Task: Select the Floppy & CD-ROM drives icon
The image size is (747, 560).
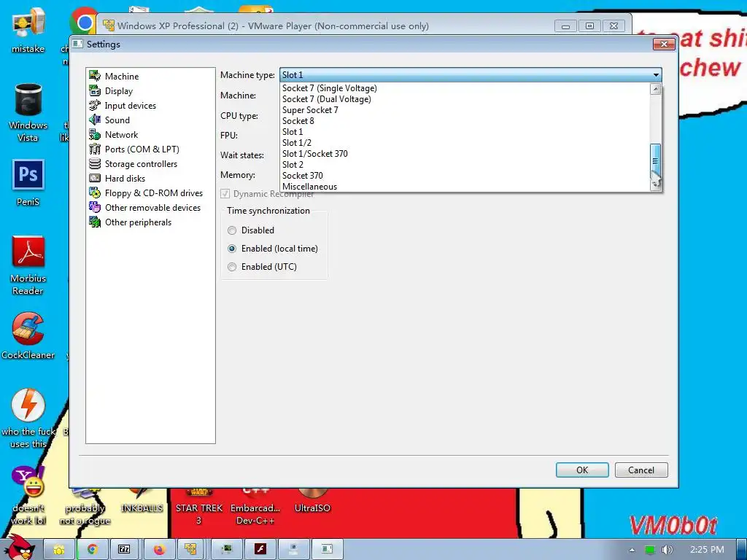Action: (x=95, y=192)
